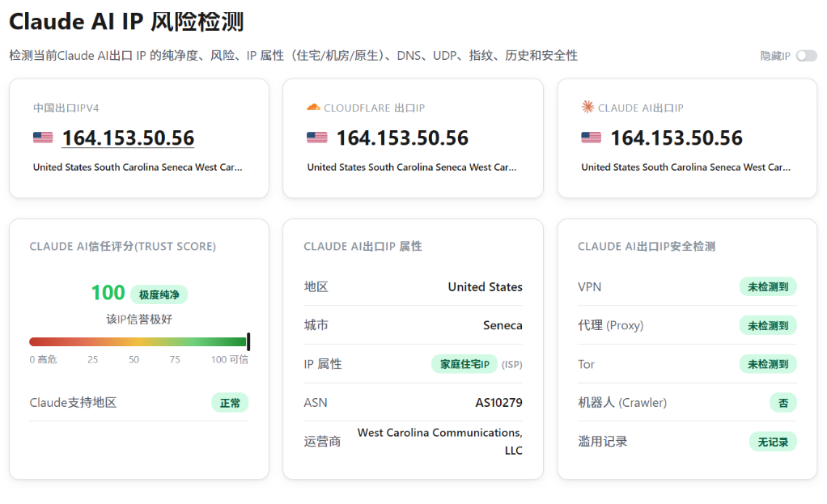Click the 未检测到 badge in VPN row
This screenshot has height=504, width=827.
pos(768,287)
